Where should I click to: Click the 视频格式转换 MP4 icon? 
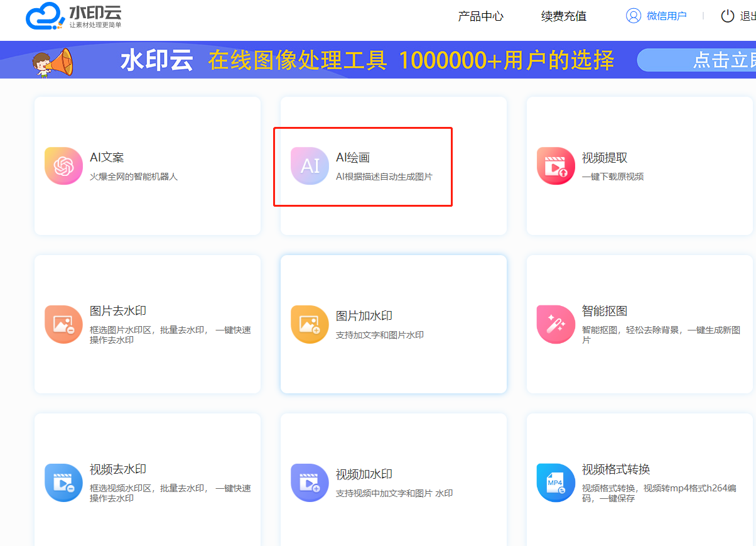(556, 483)
